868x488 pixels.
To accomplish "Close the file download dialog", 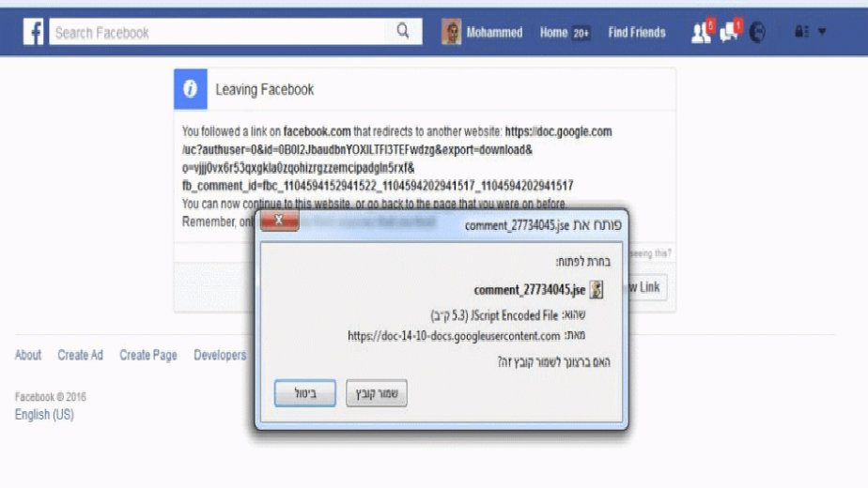I will (280, 221).
